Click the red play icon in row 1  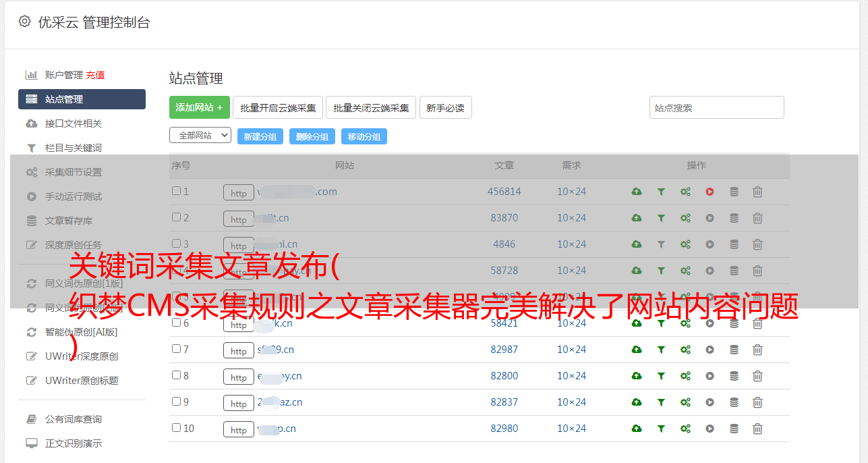pyautogui.click(x=710, y=192)
